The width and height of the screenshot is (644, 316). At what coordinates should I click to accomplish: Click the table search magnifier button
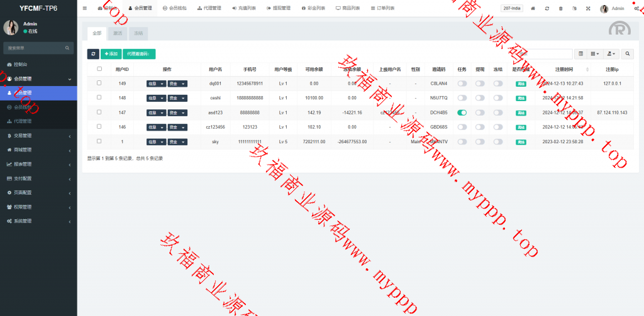click(x=628, y=54)
